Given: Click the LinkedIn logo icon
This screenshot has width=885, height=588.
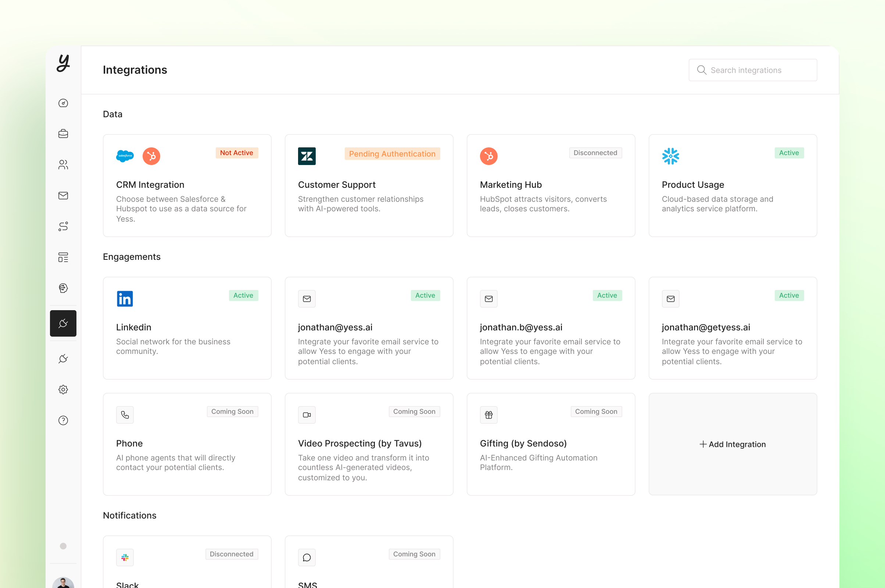Looking at the screenshot, I should tap(125, 298).
